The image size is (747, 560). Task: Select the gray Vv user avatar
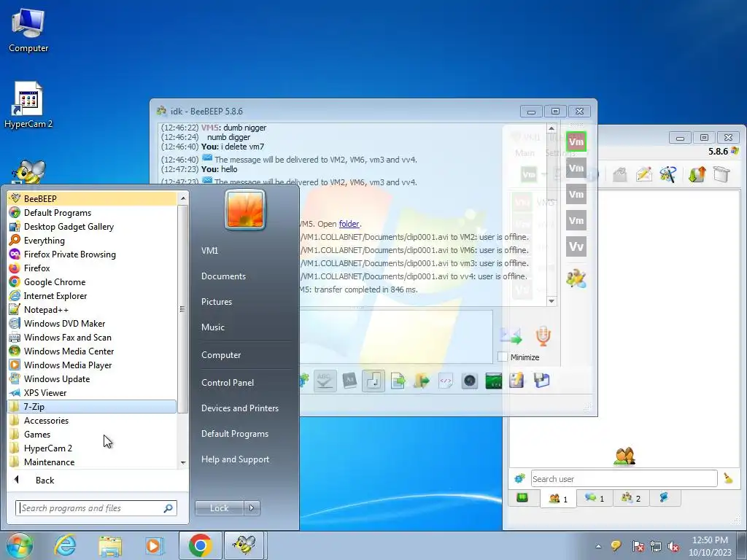pos(576,246)
